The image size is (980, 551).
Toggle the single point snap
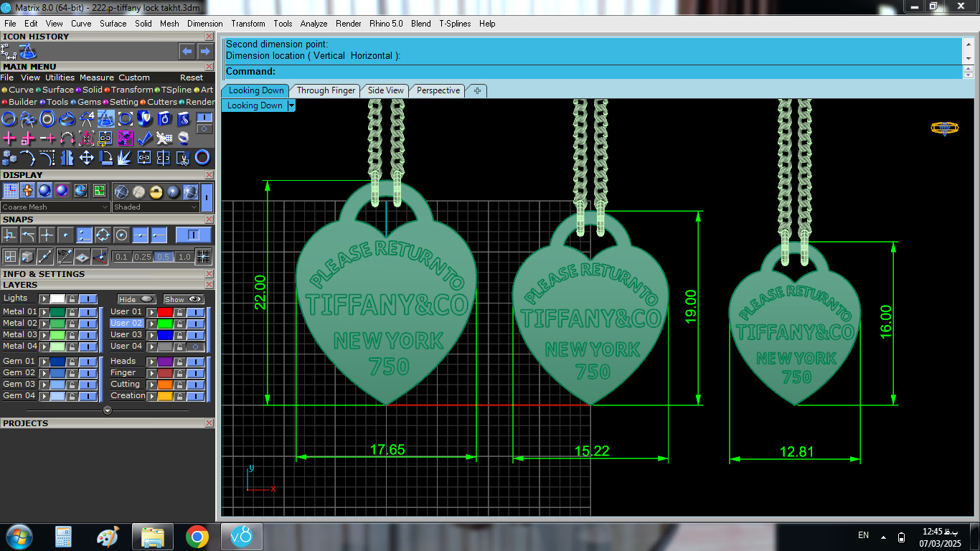(x=65, y=235)
